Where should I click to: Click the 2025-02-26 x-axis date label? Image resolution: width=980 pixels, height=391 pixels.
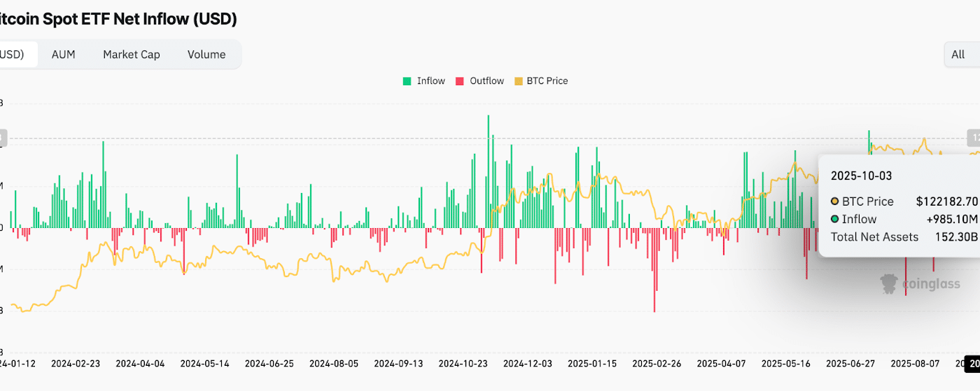[x=657, y=364]
